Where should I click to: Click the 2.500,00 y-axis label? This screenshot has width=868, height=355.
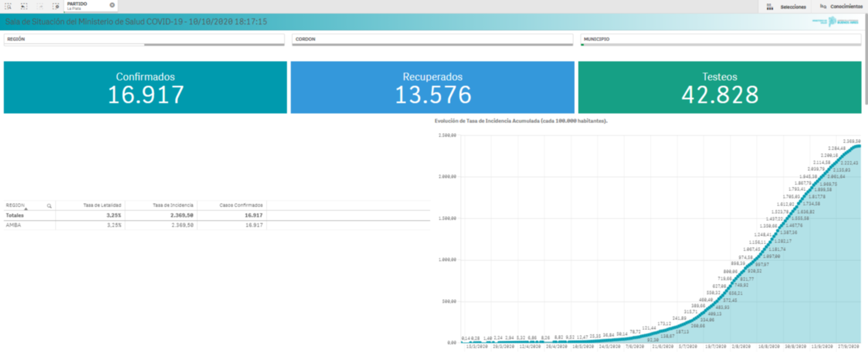[x=447, y=135]
